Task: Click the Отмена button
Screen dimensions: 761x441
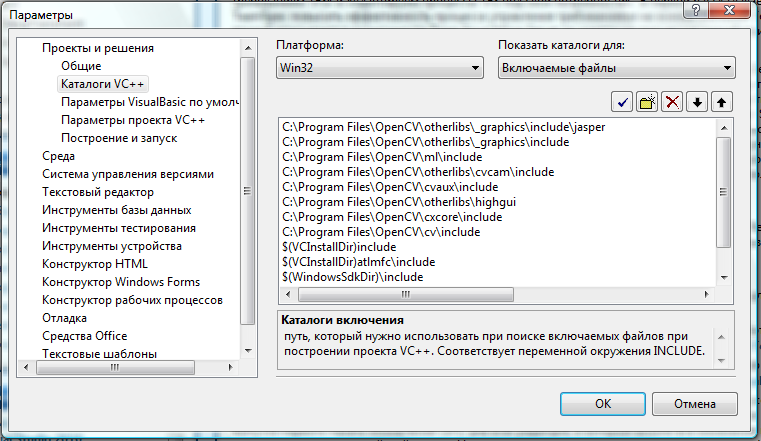Action: click(695, 404)
